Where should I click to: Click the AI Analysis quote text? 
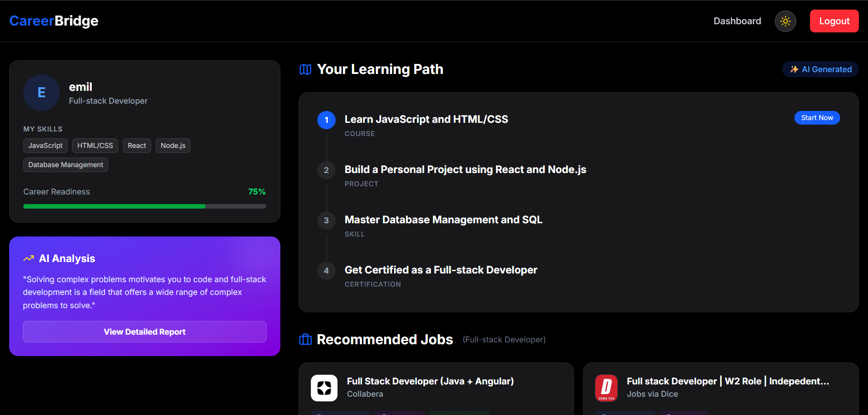145,292
